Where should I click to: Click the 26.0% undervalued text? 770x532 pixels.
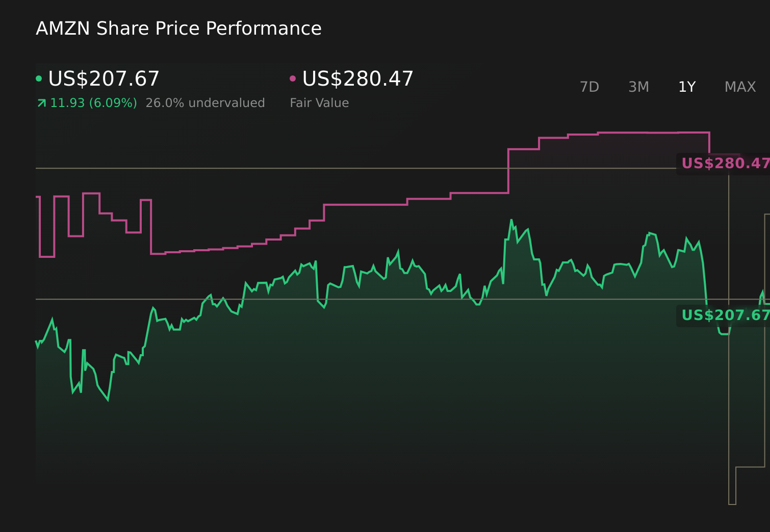point(205,103)
